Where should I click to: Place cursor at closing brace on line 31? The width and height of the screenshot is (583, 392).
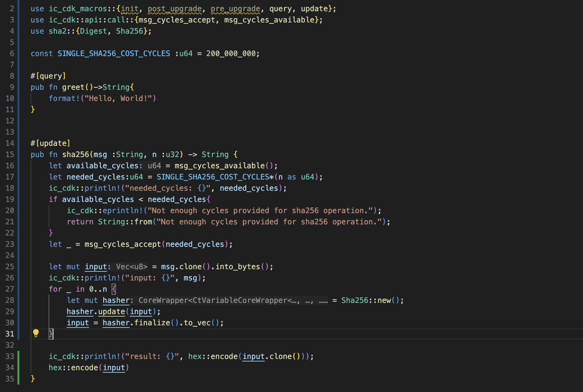pos(51,334)
